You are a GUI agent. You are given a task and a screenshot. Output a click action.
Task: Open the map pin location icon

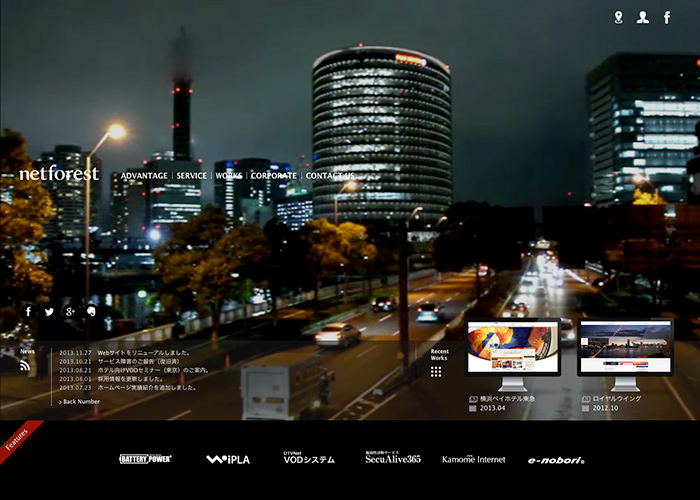pos(618,17)
